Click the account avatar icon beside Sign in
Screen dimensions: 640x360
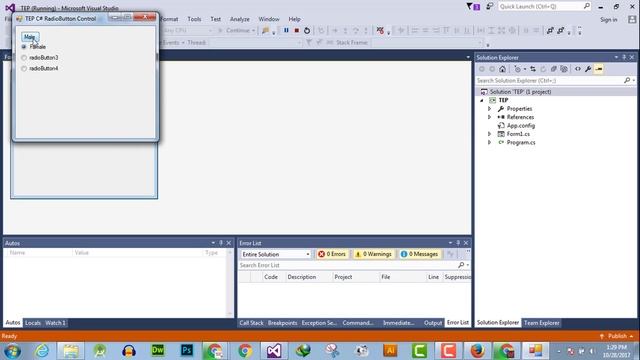pos(632,19)
